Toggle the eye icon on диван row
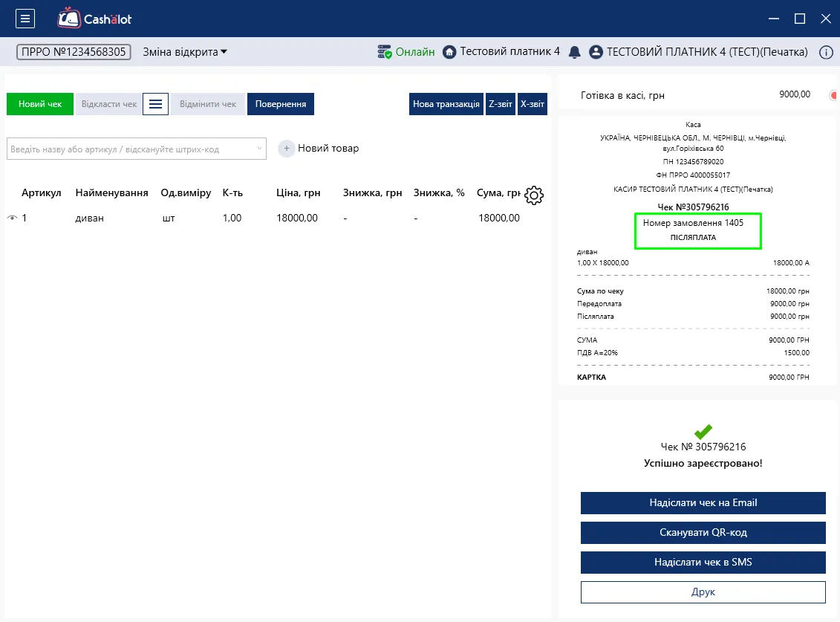The height and width of the screenshot is (622, 840). [12, 218]
